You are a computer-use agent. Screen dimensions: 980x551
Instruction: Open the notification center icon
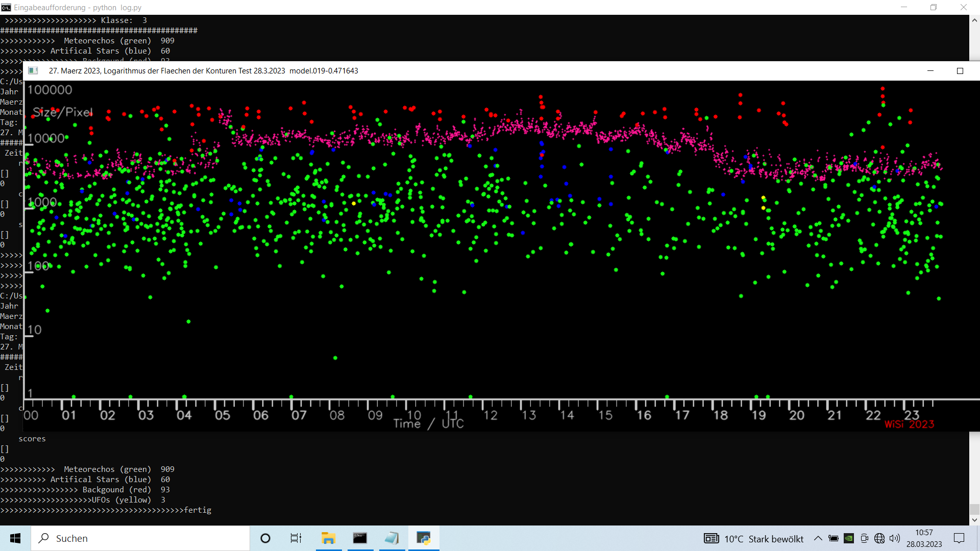point(959,538)
